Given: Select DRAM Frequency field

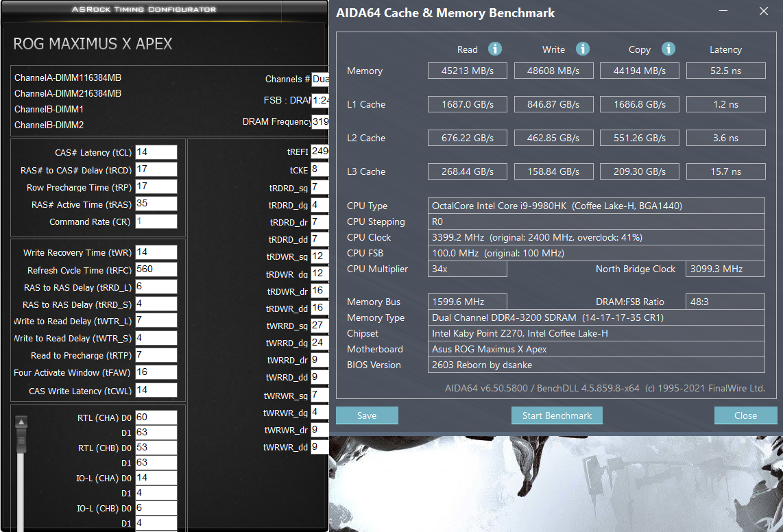Looking at the screenshot, I should pos(320,121).
